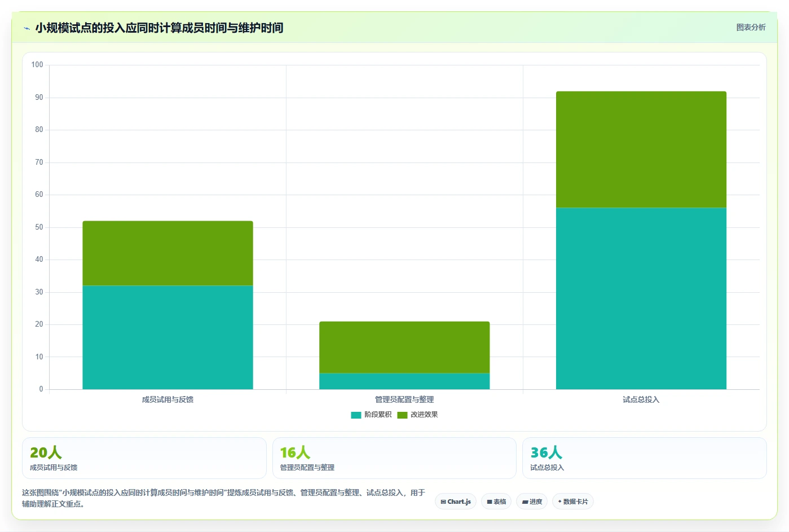Toggle the 改进效果 legend swatch

pyautogui.click(x=402, y=415)
